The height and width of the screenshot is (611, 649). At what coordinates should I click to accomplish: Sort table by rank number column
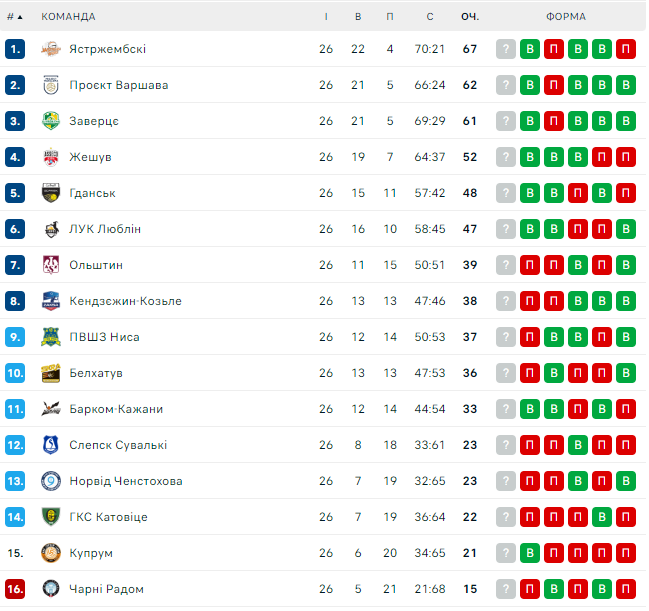point(14,16)
